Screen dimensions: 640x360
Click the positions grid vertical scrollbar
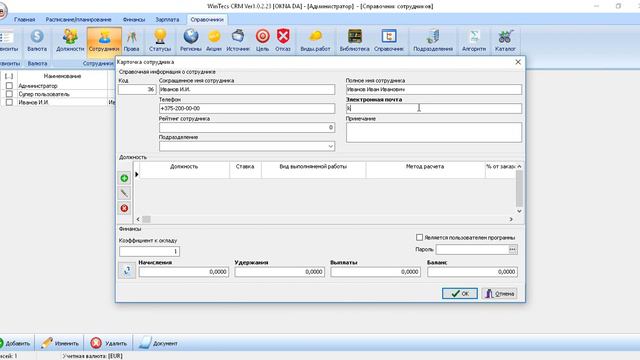[x=519, y=189]
